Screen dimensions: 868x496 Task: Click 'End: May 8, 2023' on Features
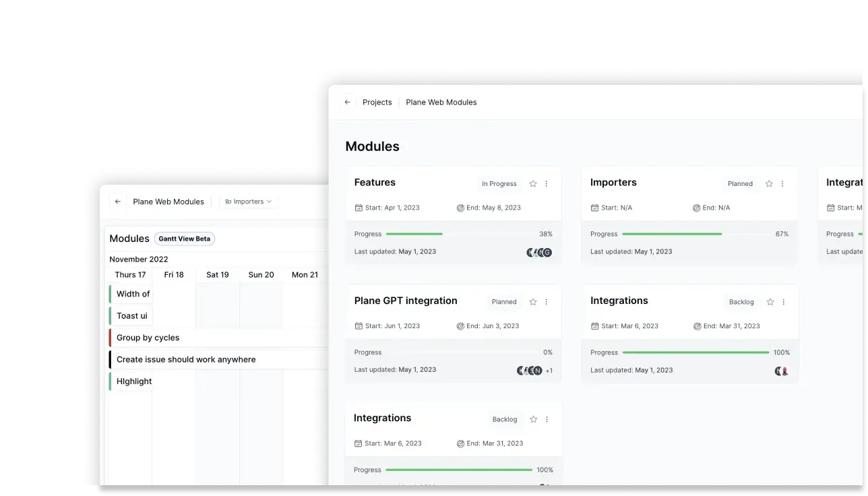coord(494,208)
